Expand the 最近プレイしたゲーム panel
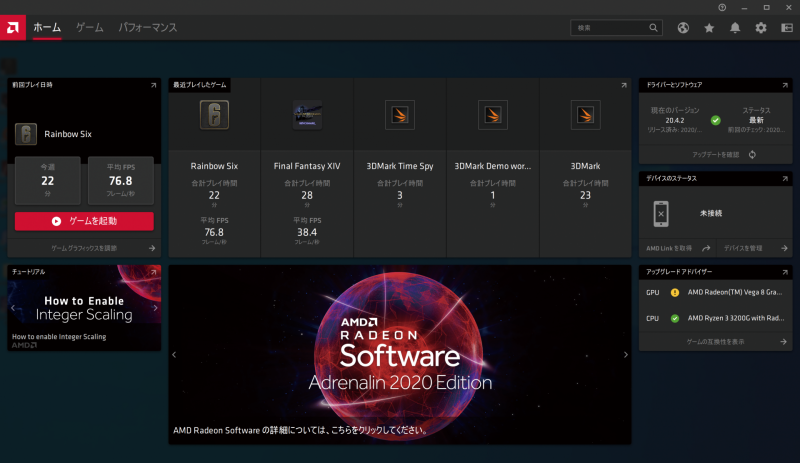 pyautogui.click(x=624, y=85)
